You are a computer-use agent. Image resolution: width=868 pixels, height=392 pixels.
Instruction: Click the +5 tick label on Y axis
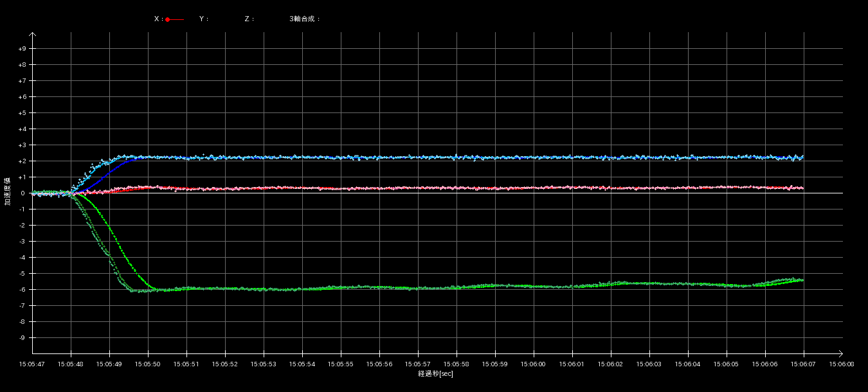click(22, 113)
